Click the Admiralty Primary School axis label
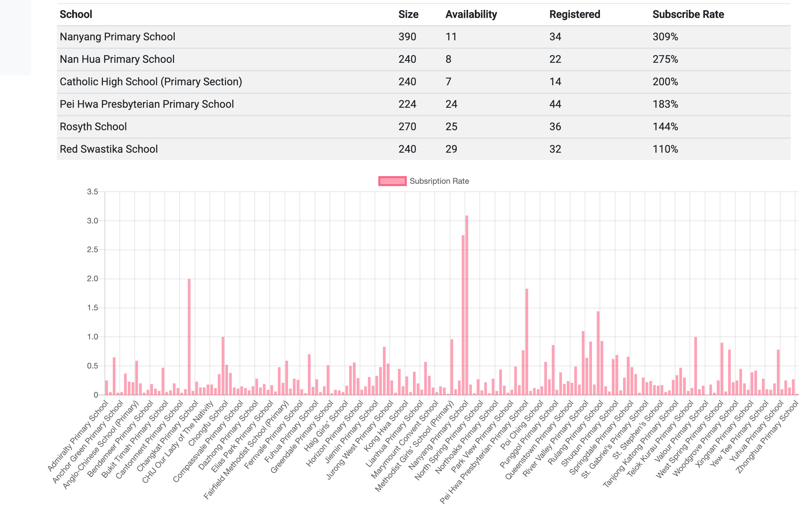812x505 pixels. coord(80,434)
